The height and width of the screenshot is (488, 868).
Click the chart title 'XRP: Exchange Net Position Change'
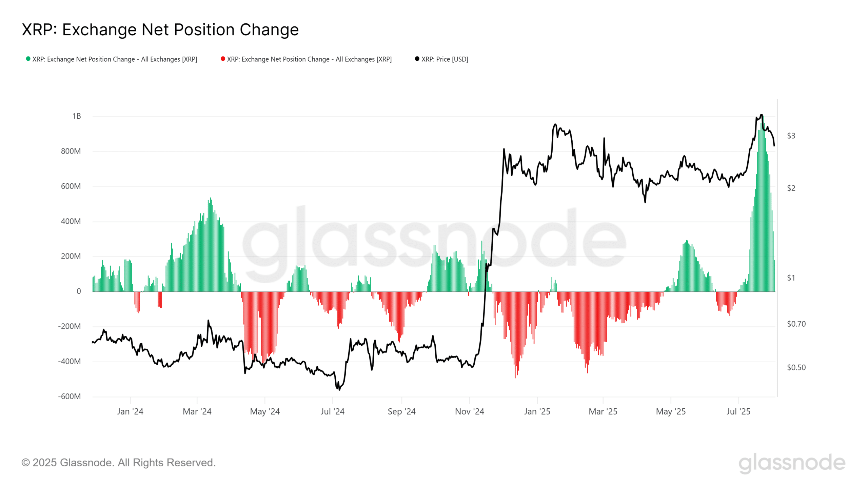point(160,29)
